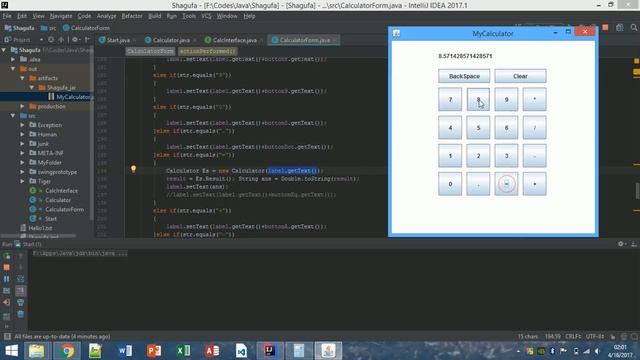Click the rerun icon in Run panel

[x=7, y=256]
